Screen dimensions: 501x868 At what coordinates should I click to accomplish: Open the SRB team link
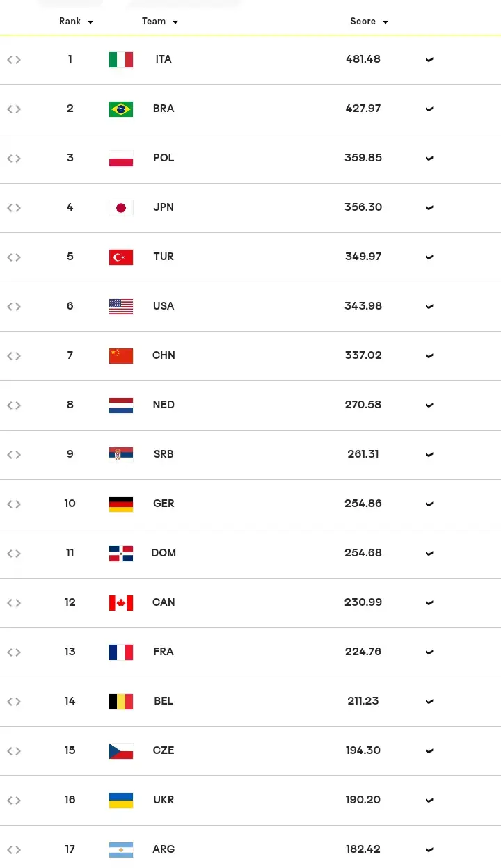(x=164, y=454)
